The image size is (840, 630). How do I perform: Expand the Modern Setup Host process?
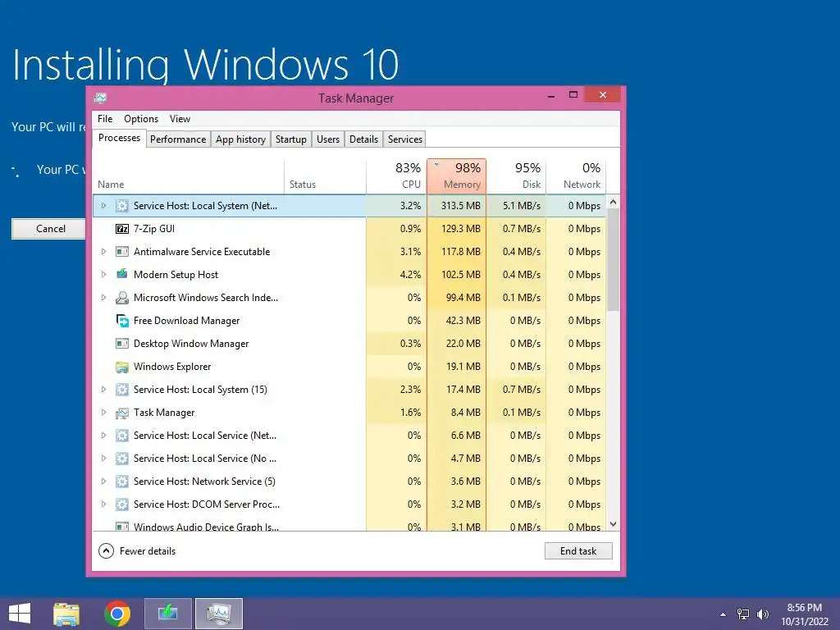click(x=104, y=274)
